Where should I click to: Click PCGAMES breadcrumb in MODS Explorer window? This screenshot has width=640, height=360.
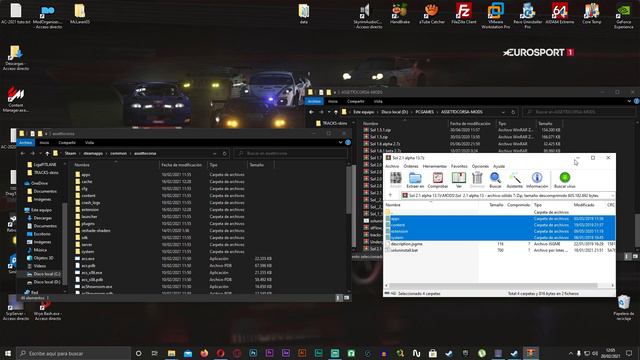424,112
